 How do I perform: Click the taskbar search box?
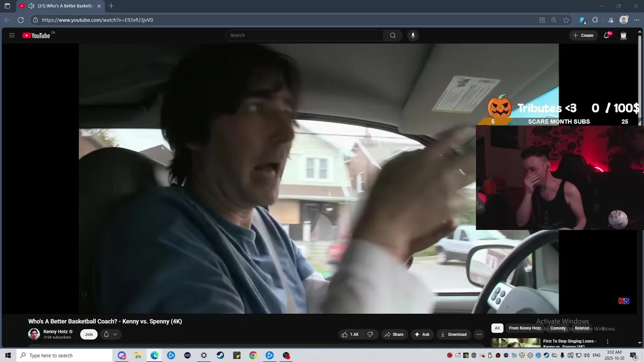pyautogui.click(x=64, y=355)
